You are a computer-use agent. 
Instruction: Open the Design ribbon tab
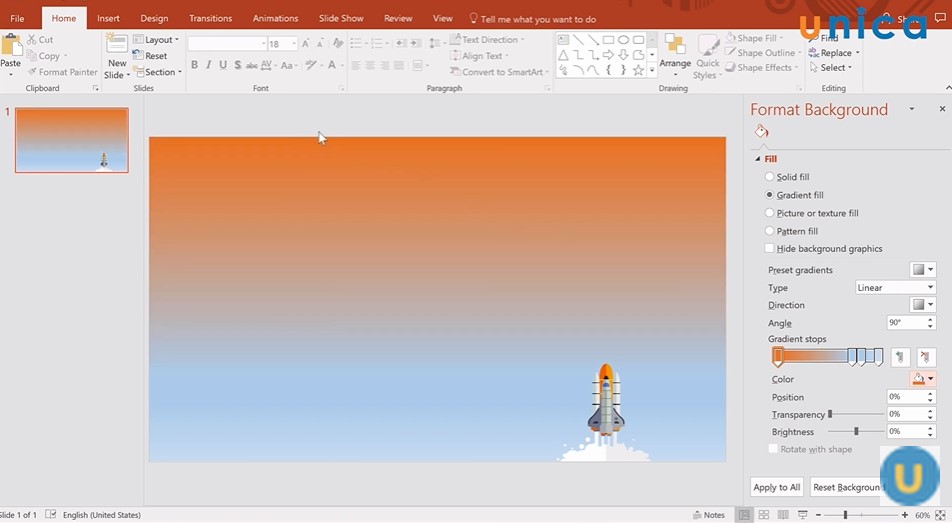(x=154, y=18)
